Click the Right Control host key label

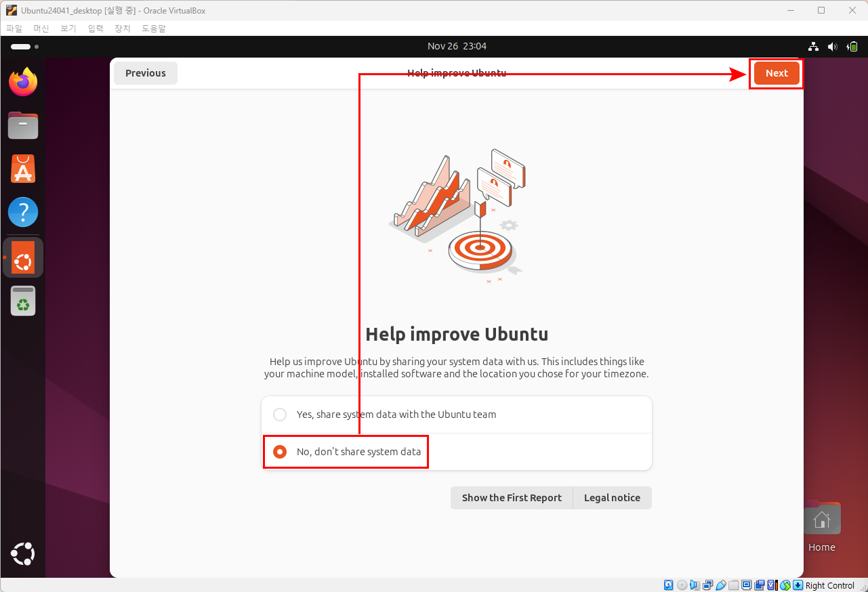pyautogui.click(x=830, y=585)
